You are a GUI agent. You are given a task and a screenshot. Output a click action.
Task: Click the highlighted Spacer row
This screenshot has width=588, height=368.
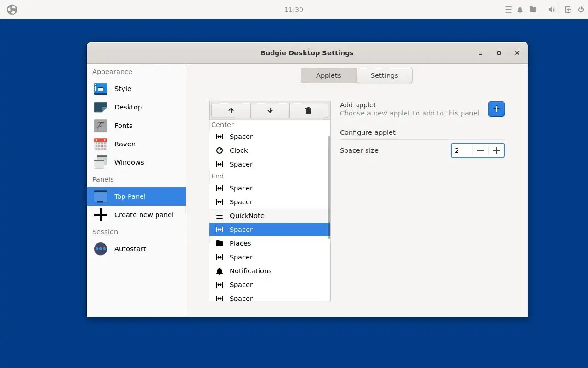click(270, 230)
